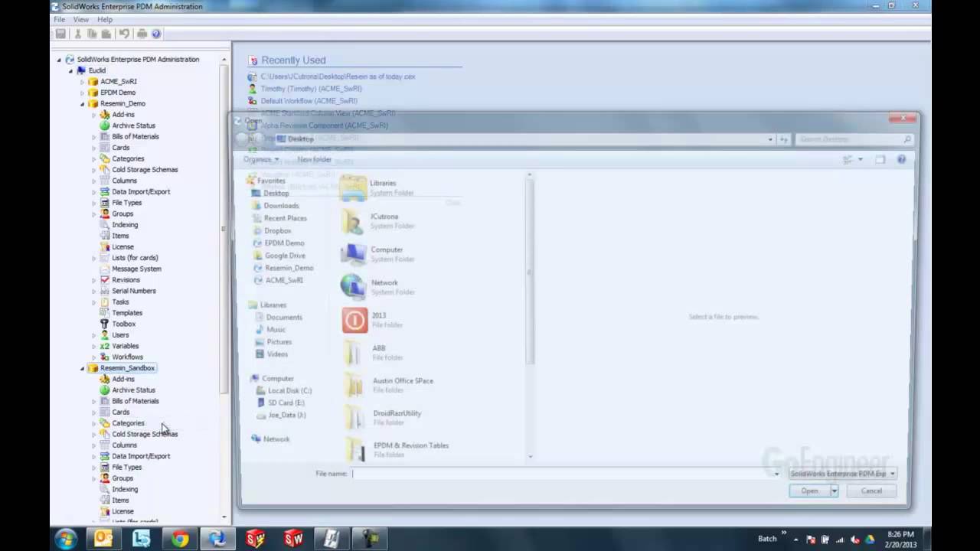Screen dimensions: 980x551
Task: Click the admin tree vertical scrollbar
Action: [x=224, y=230]
